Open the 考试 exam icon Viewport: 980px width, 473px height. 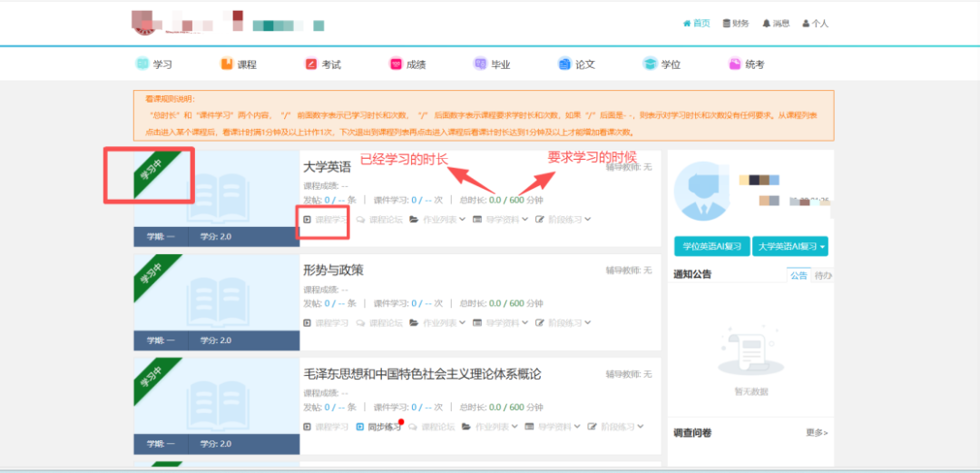pyautogui.click(x=311, y=64)
